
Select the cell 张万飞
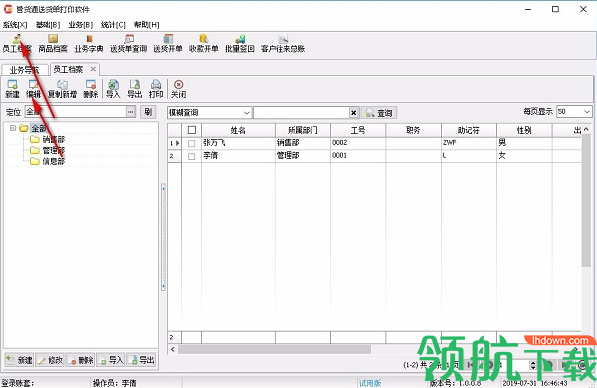pyautogui.click(x=238, y=143)
